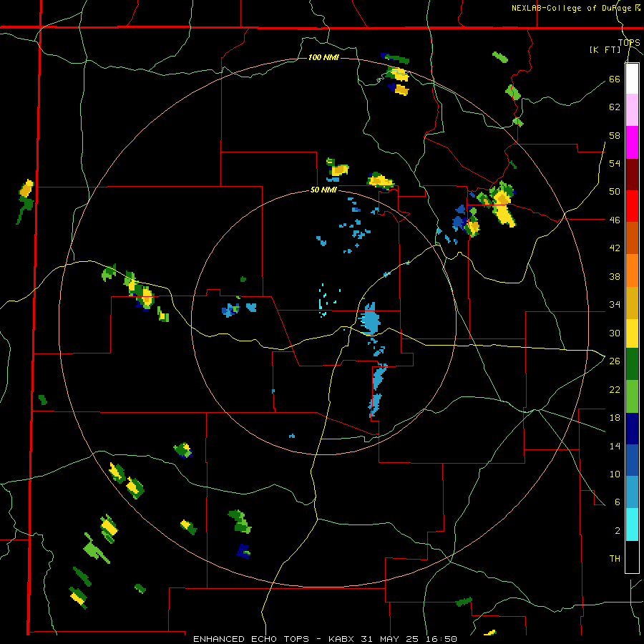
Task: Click the '14' legend value
Action: click(615, 446)
